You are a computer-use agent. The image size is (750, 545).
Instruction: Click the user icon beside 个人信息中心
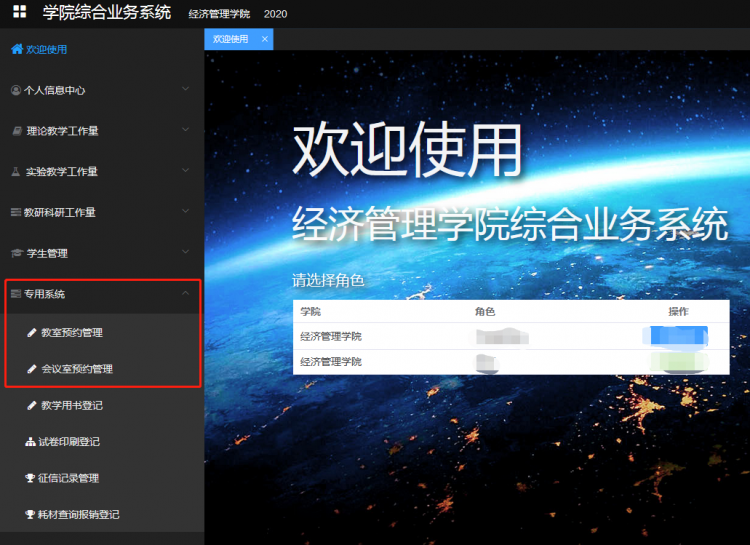(x=16, y=90)
